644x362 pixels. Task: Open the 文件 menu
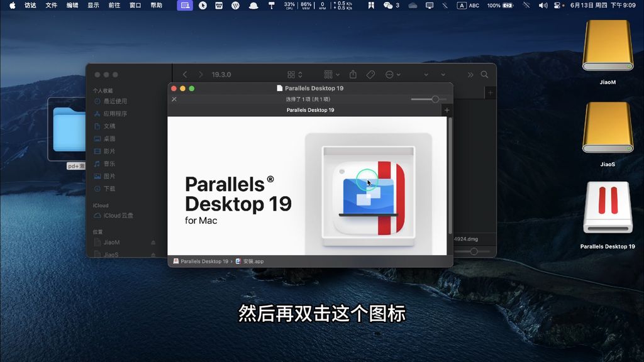coord(52,5)
